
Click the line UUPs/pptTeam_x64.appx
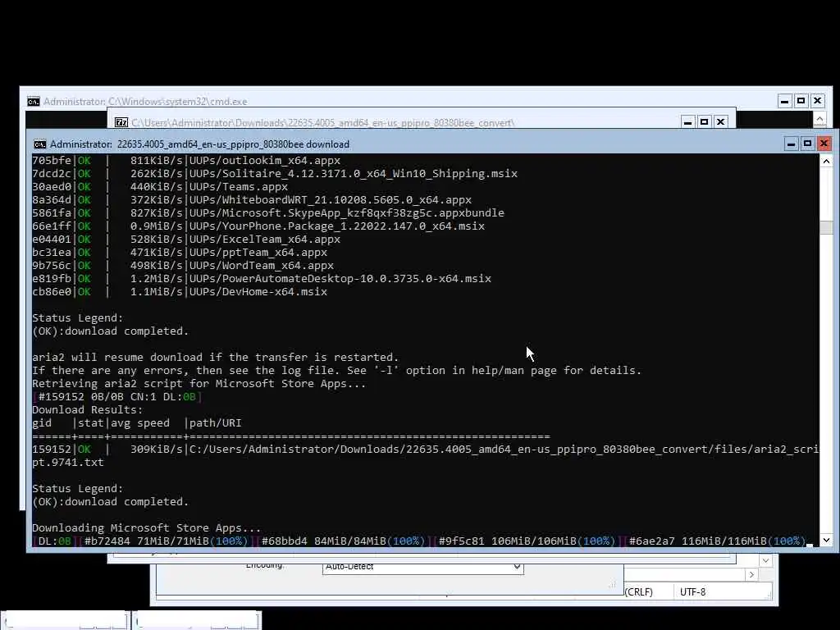180,253
